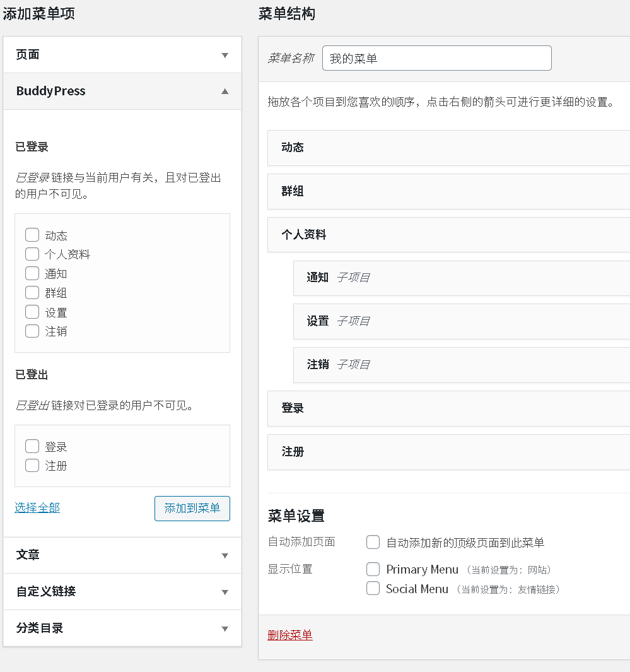Expand the 分类目录 section arrow
The width and height of the screenshot is (630, 672).
coord(225,629)
